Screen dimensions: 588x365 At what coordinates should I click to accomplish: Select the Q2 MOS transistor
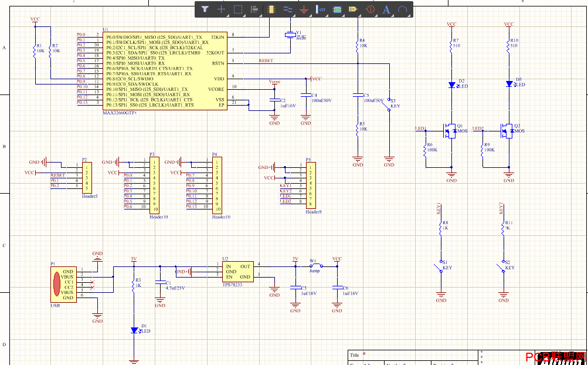pos(507,131)
